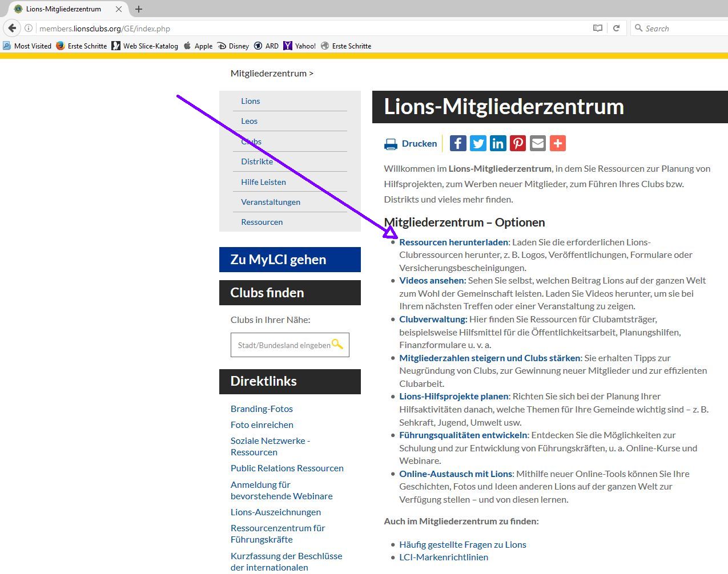
Task: Open the Apple bookmark
Action: click(198, 46)
